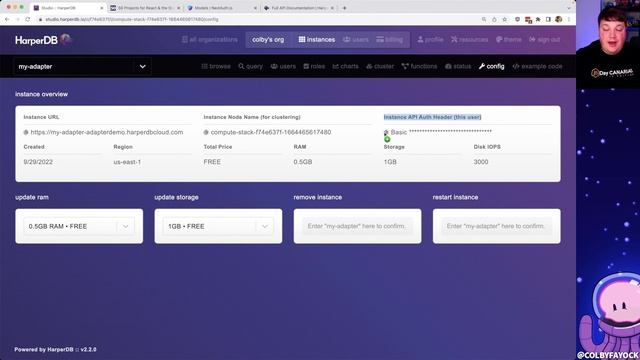Close the Studio HarperDB browser tab
Viewport: 640px width, 360px height.
101,8
